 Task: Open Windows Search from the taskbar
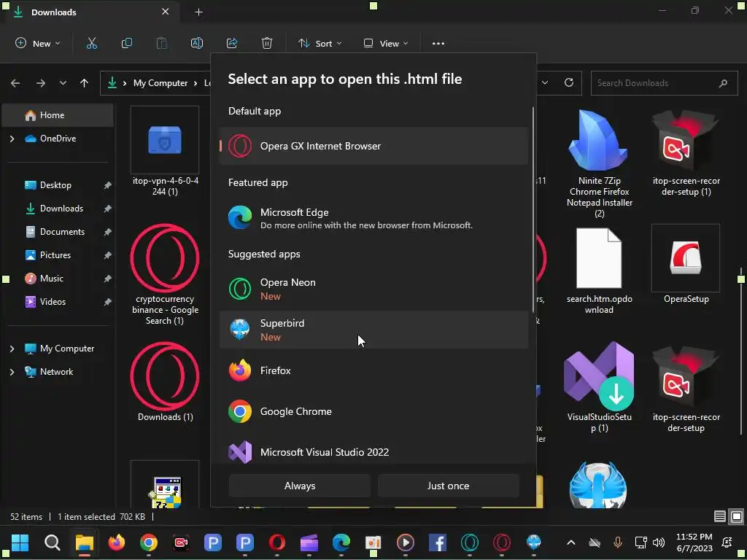click(x=53, y=542)
